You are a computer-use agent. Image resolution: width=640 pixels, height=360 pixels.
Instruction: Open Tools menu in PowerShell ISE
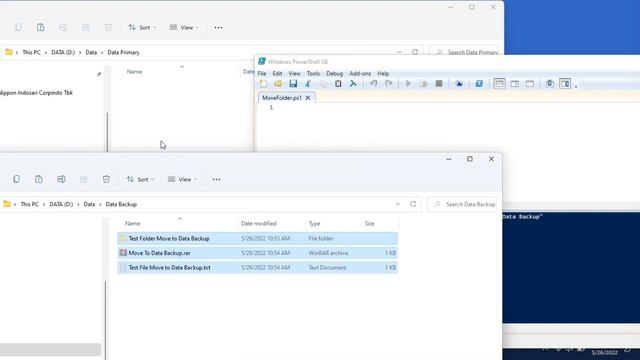[x=313, y=73]
